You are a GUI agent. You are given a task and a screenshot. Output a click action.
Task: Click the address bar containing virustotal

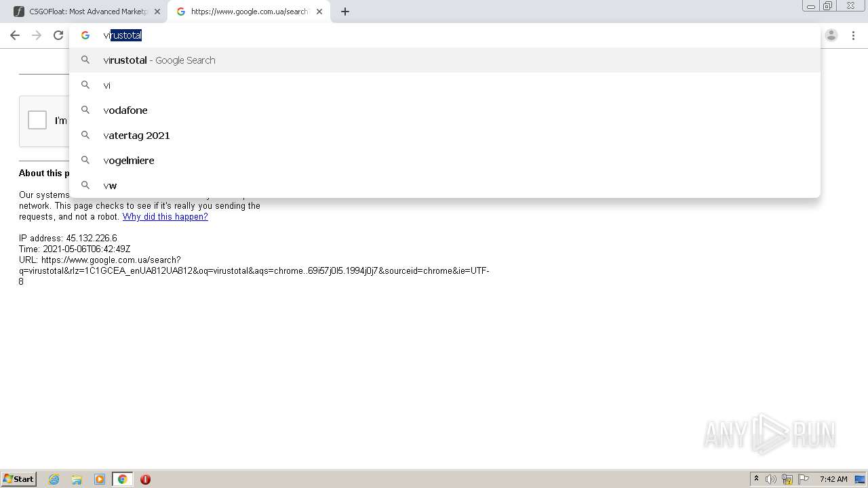tap(445, 35)
